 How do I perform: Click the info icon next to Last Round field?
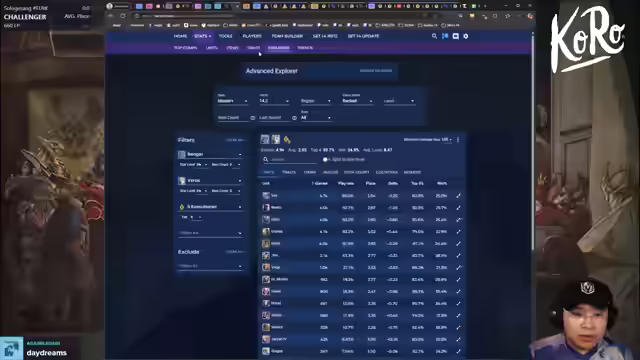coord(294,118)
